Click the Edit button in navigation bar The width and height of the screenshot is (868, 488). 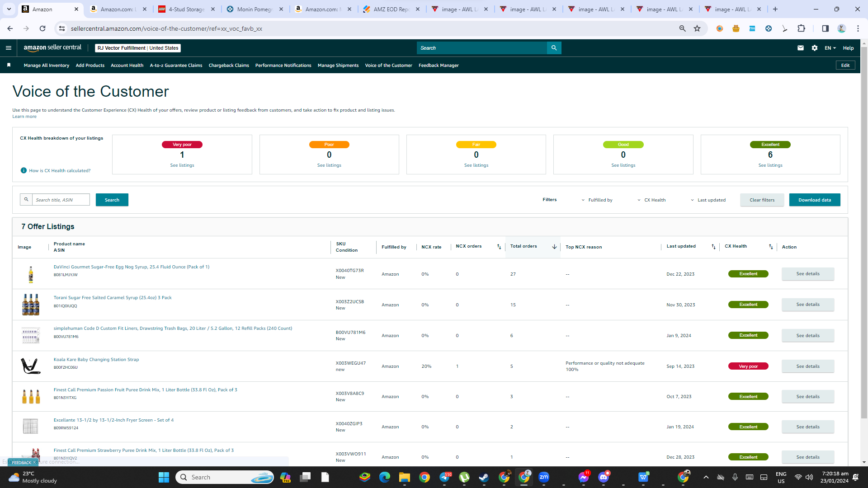click(x=845, y=66)
